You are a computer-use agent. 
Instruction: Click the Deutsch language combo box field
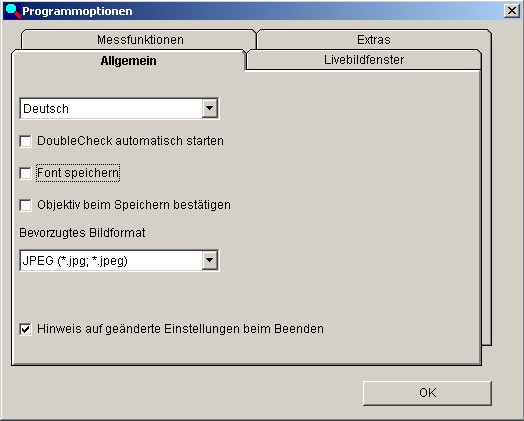click(119, 108)
